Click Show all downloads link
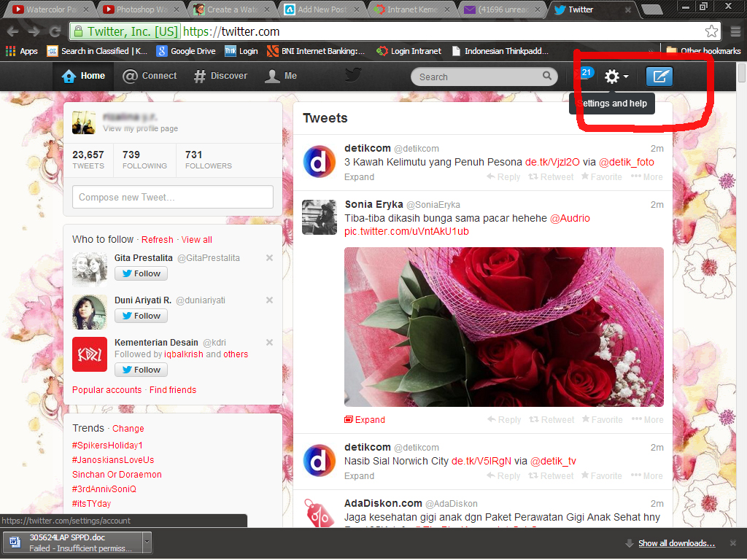The width and height of the screenshot is (747, 560). 676,543
